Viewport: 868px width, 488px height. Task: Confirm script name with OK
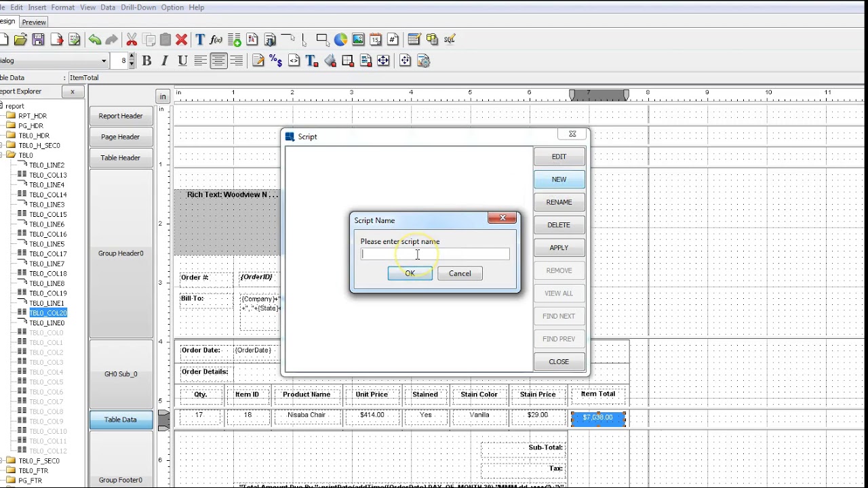tap(410, 273)
